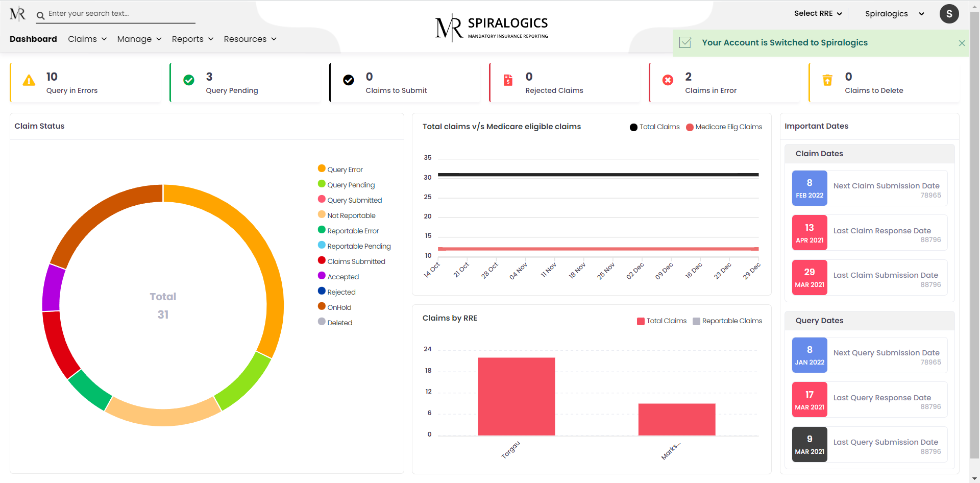The height and width of the screenshot is (483, 980).
Task: Expand the Reports menu dropdown
Action: 192,39
